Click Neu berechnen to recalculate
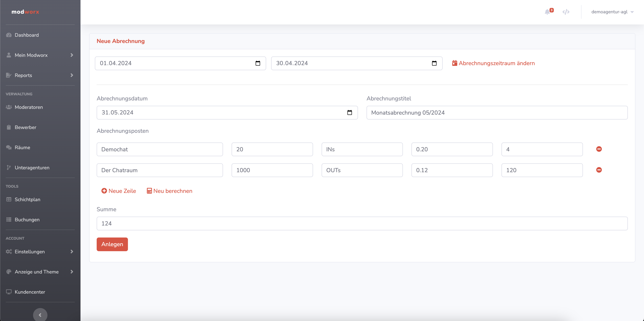Image resolution: width=644 pixels, height=321 pixels. (x=169, y=191)
